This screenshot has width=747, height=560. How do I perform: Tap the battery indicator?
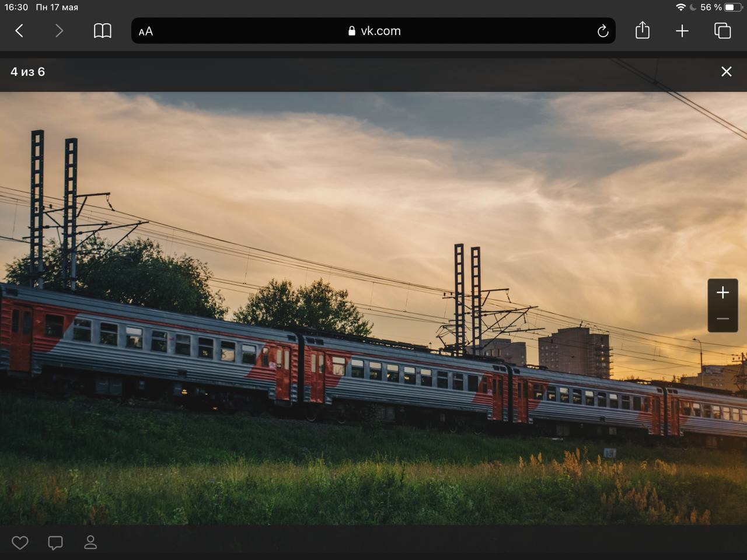(x=734, y=8)
